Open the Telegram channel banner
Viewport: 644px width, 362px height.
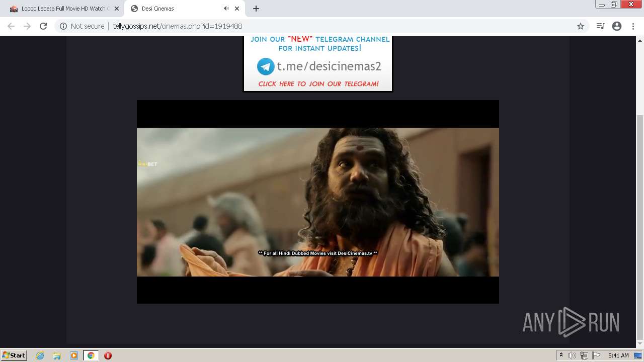point(318,64)
